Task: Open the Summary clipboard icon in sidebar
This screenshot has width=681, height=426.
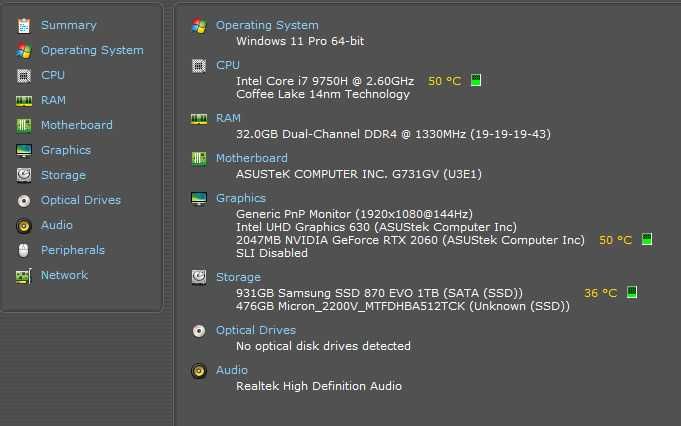Action: (24, 26)
